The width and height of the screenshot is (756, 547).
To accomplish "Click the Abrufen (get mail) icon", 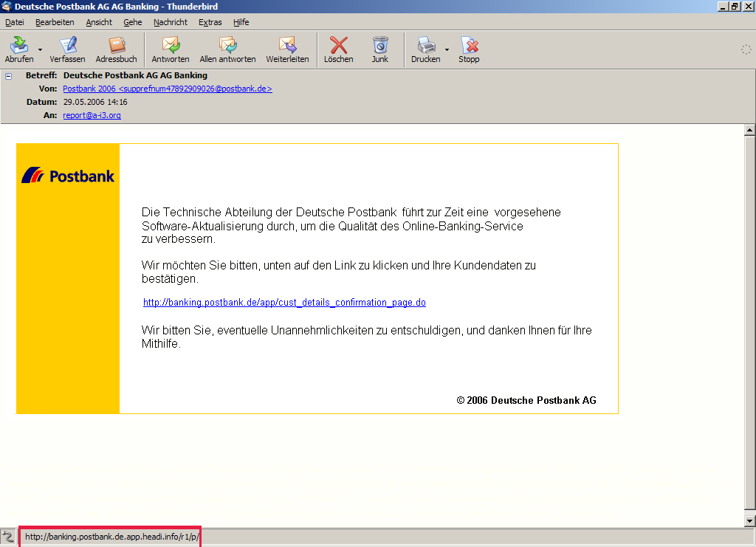I will (x=19, y=45).
